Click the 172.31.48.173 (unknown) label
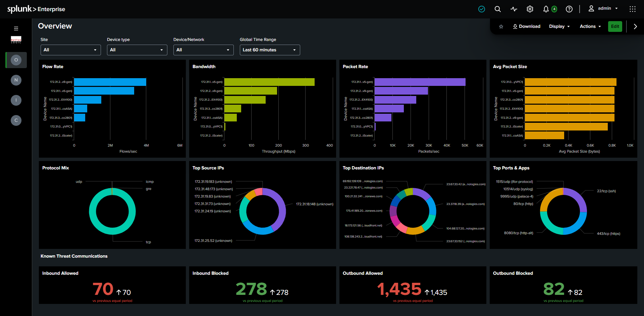Screen dimensions: 644x316 tap(214, 189)
